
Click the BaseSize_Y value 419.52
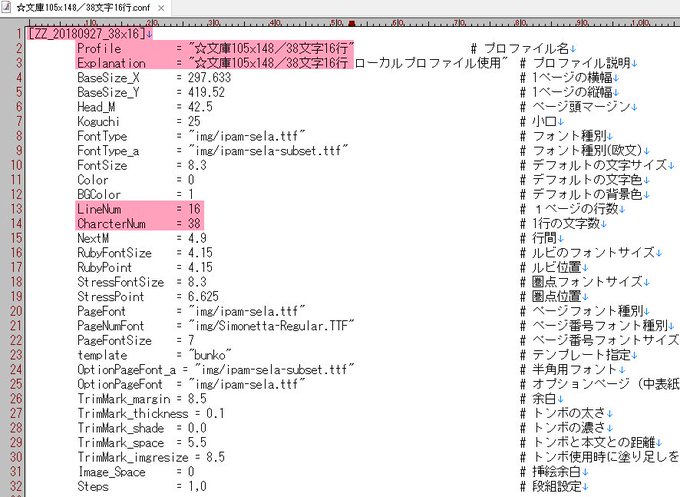[206, 92]
